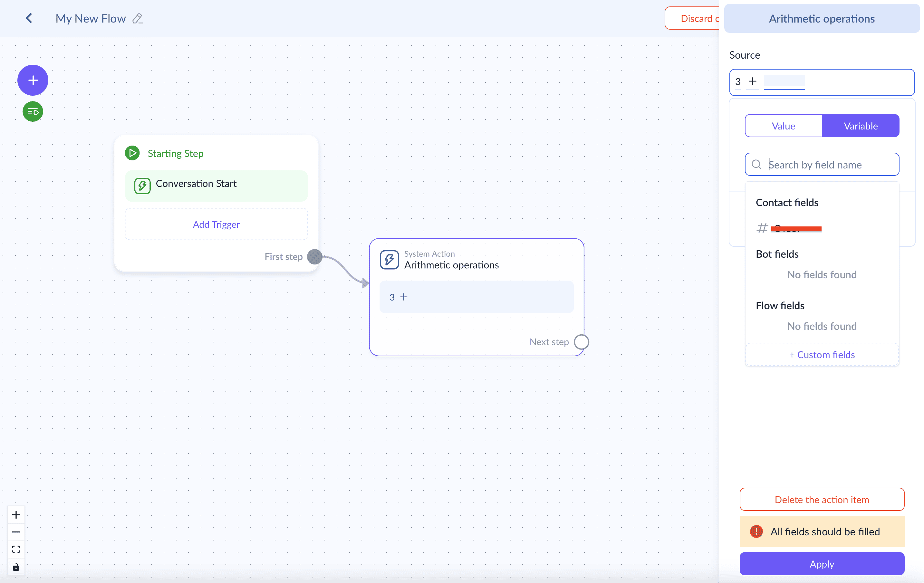Click the My New Flow title
The width and height of the screenshot is (924, 583).
[x=91, y=18]
